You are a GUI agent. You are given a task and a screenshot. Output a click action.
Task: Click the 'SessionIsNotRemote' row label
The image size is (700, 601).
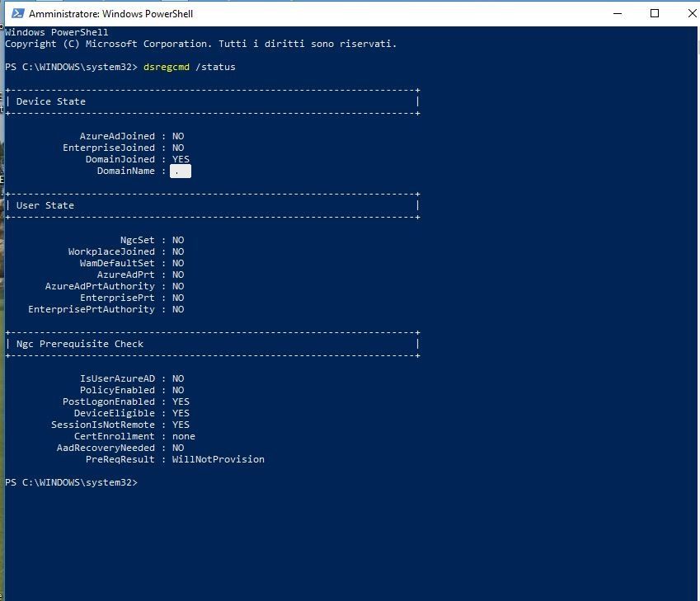click(103, 425)
